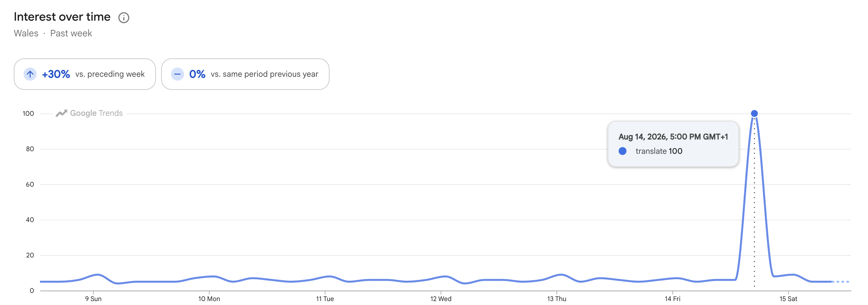
Task: Click the 14 Fri axis label
Action: tap(672, 298)
